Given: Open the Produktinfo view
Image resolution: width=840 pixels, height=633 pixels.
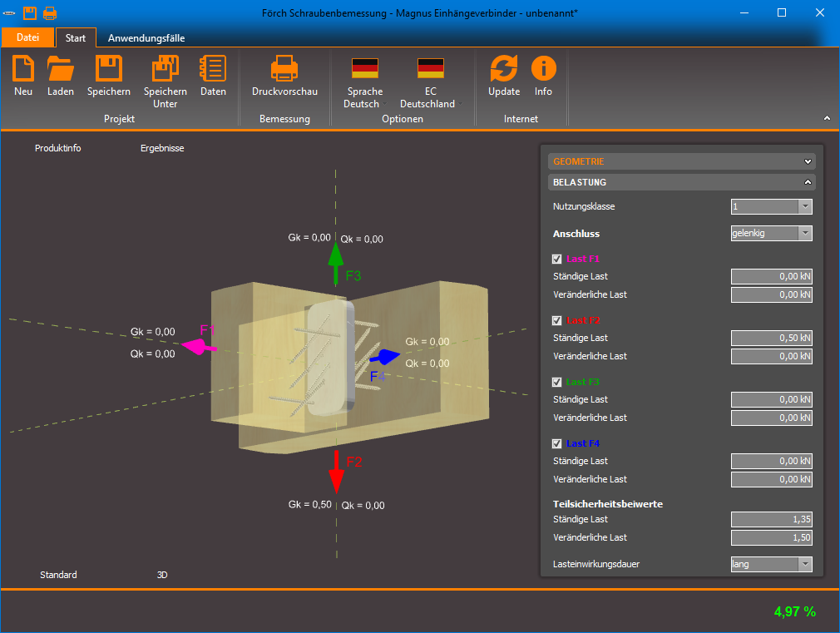Looking at the screenshot, I should point(58,148).
